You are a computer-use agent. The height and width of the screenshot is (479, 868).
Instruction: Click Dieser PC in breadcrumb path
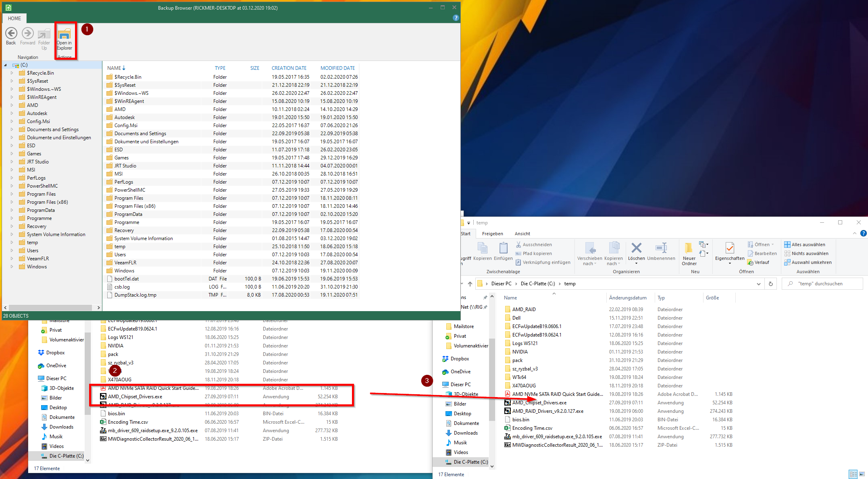click(501, 284)
